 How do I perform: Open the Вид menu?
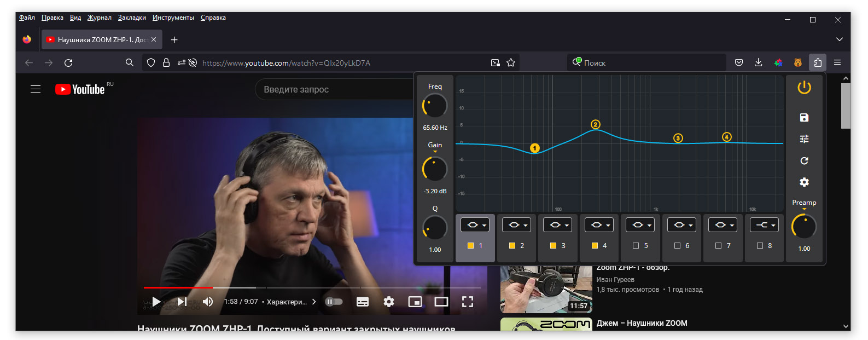click(75, 18)
